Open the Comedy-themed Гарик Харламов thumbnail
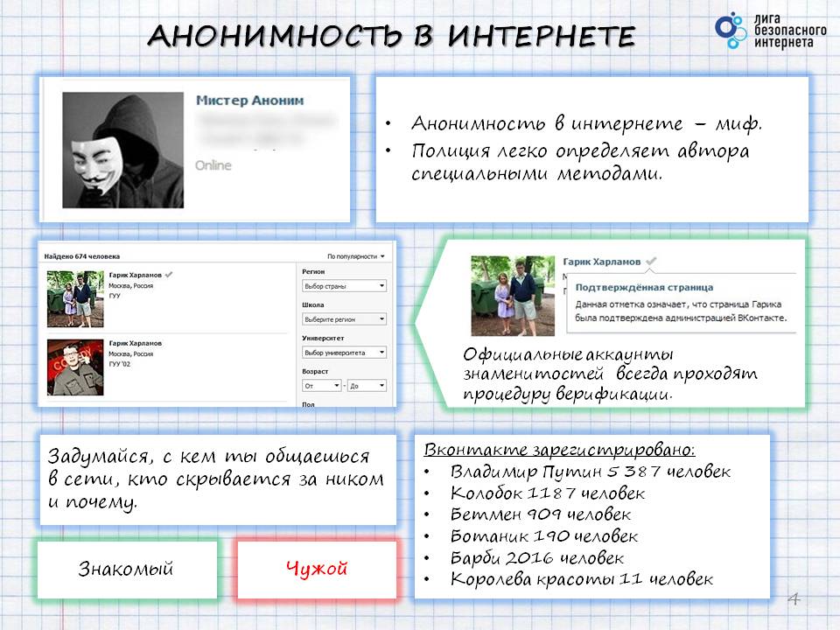Image resolution: width=840 pixels, height=630 pixels. 75,367
